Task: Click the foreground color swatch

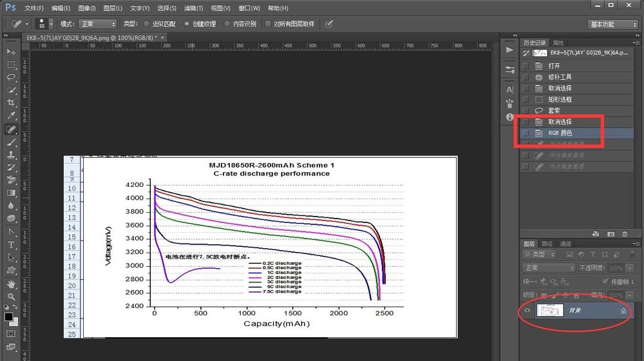Action: (8, 317)
